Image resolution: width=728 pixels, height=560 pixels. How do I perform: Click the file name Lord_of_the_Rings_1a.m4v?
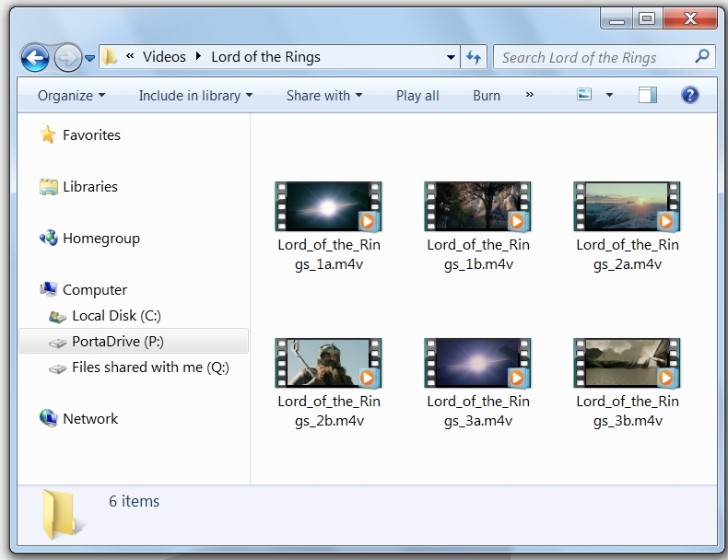[329, 254]
